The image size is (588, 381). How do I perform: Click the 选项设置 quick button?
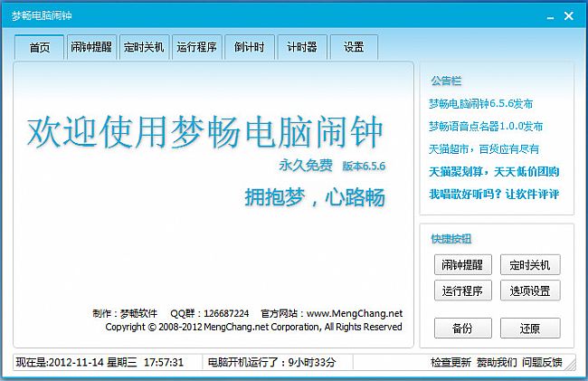(530, 291)
